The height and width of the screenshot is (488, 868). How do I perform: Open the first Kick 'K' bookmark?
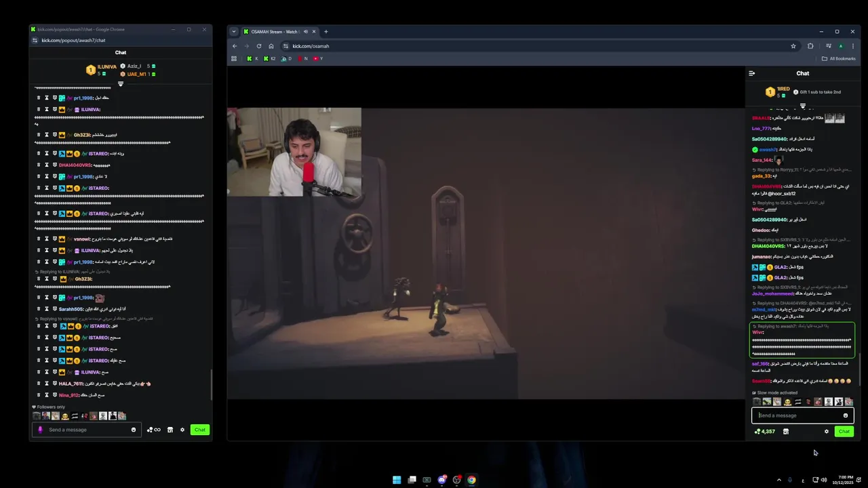point(252,59)
